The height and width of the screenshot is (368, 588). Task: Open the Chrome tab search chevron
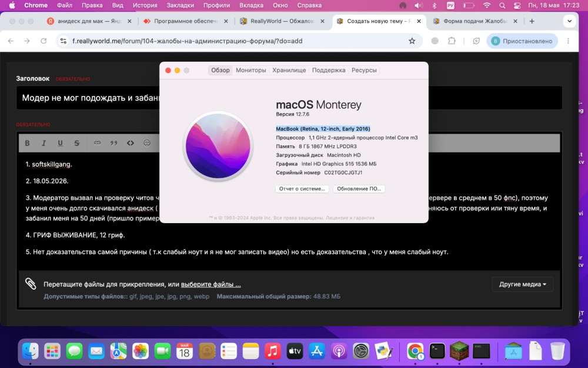click(x=570, y=21)
